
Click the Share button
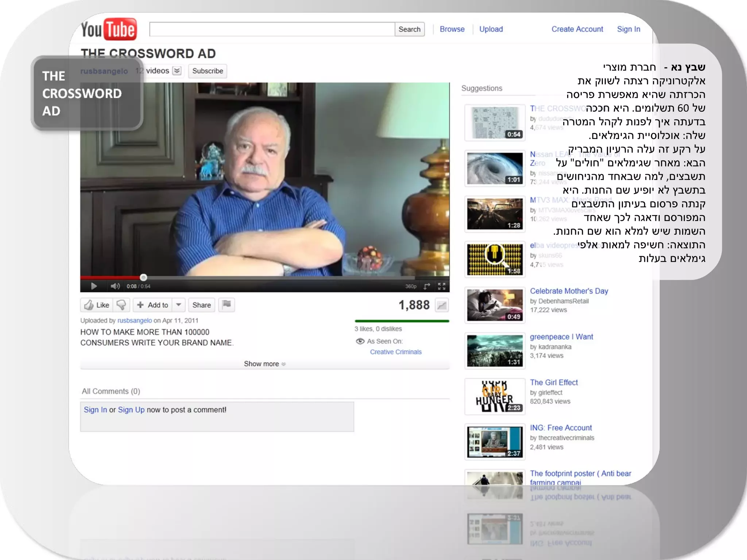[201, 305]
